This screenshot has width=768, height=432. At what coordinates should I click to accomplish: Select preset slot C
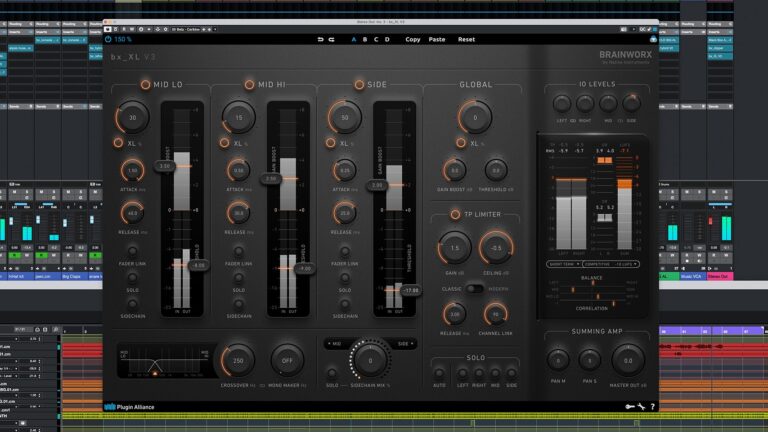click(376, 39)
